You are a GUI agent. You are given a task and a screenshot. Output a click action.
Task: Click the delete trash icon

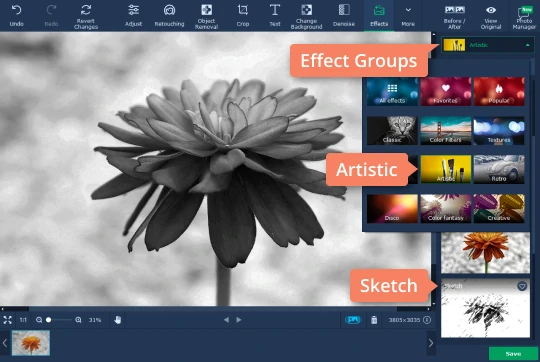[x=374, y=320]
